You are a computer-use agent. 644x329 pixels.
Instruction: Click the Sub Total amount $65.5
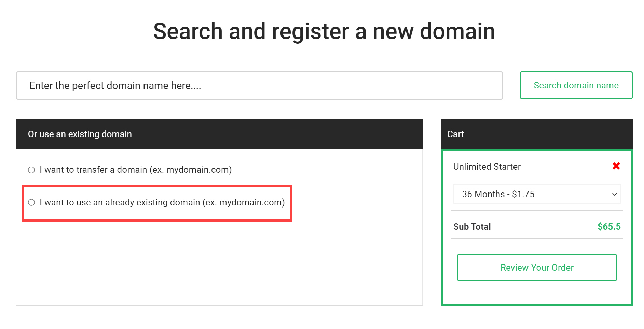[609, 227]
